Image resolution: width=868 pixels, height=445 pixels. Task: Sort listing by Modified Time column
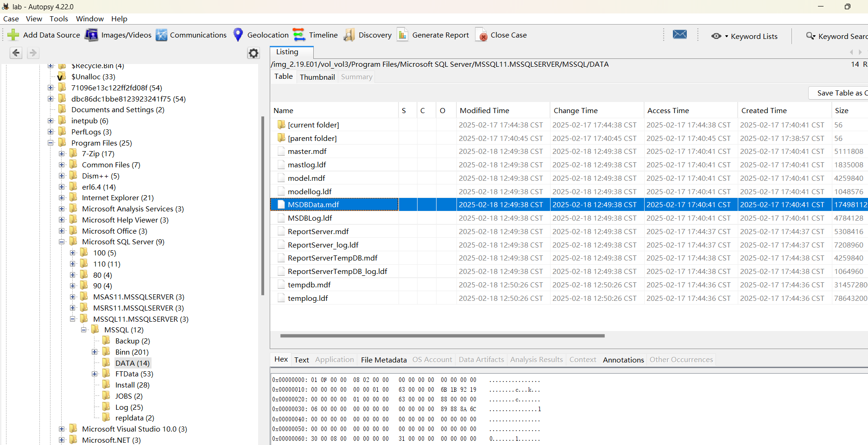coord(503,110)
